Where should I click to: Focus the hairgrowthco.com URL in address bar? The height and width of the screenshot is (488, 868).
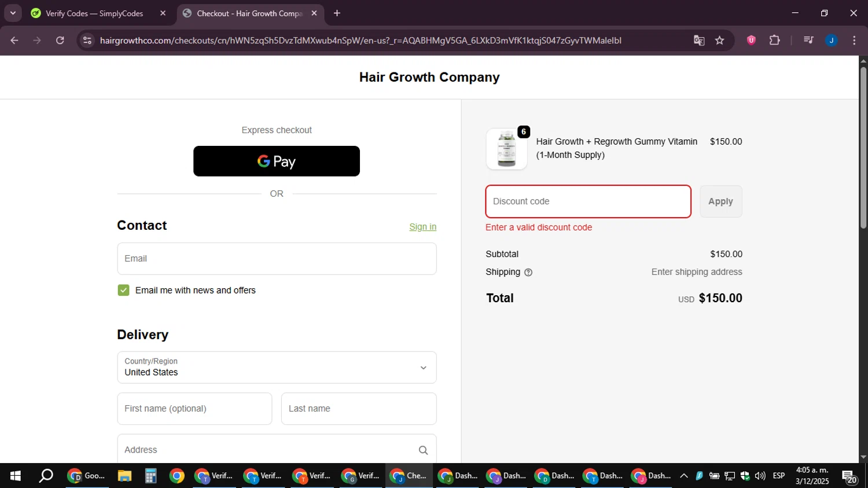pos(361,41)
